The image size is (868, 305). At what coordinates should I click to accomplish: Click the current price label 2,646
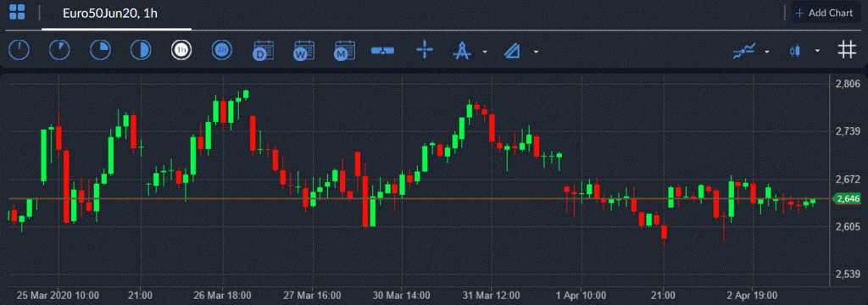[848, 198]
